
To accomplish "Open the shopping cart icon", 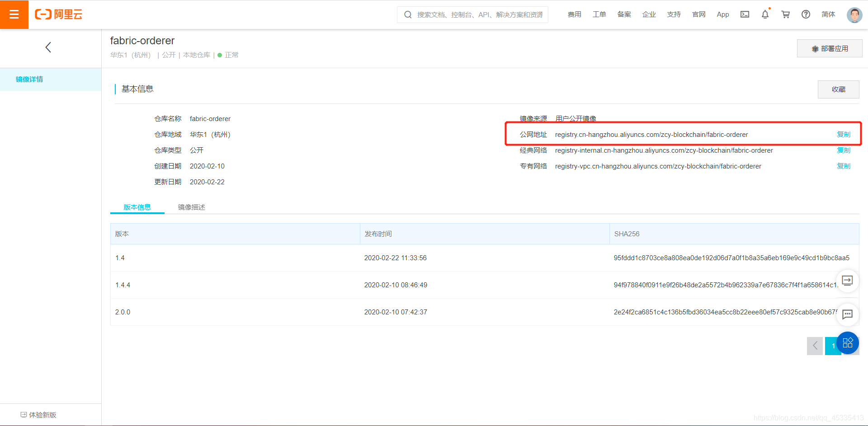I will pyautogui.click(x=786, y=14).
